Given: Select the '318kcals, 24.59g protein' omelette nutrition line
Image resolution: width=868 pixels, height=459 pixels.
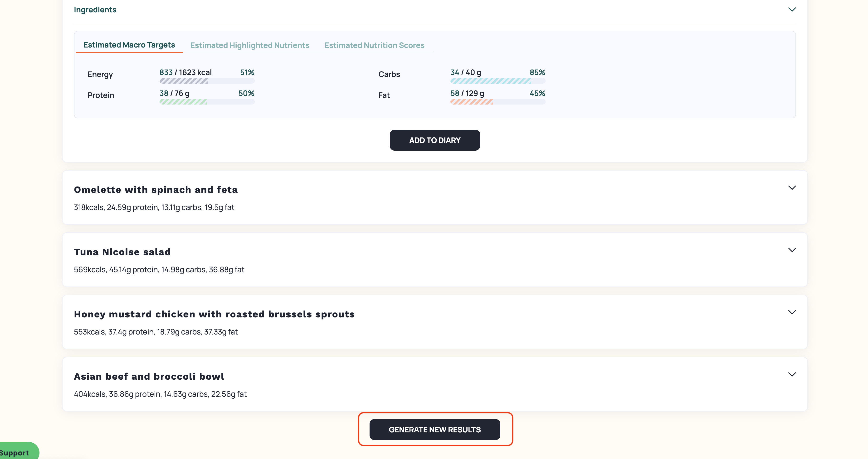Looking at the screenshot, I should pyautogui.click(x=154, y=207).
